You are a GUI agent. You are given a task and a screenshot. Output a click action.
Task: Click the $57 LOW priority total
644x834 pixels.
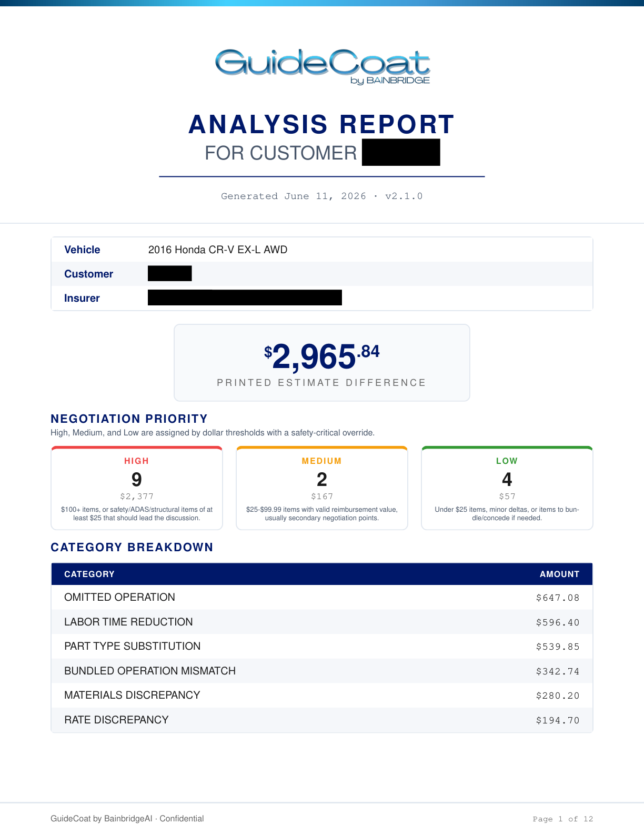point(507,497)
